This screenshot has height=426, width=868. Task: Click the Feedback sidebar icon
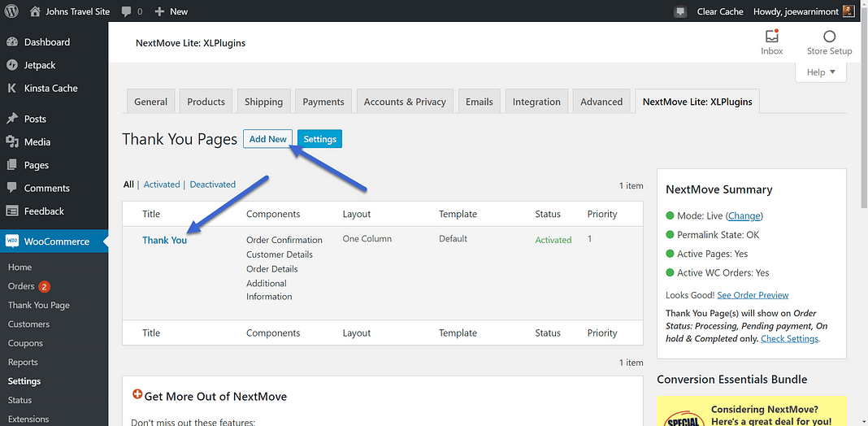[x=11, y=211]
